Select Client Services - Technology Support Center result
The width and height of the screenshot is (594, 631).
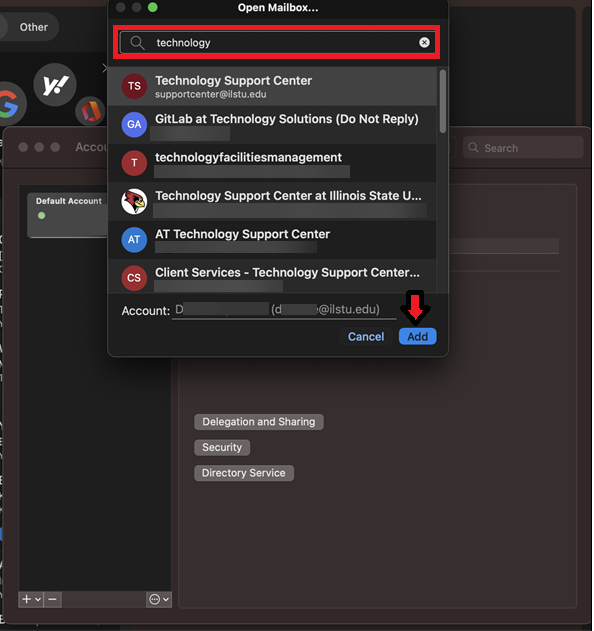[272, 276]
